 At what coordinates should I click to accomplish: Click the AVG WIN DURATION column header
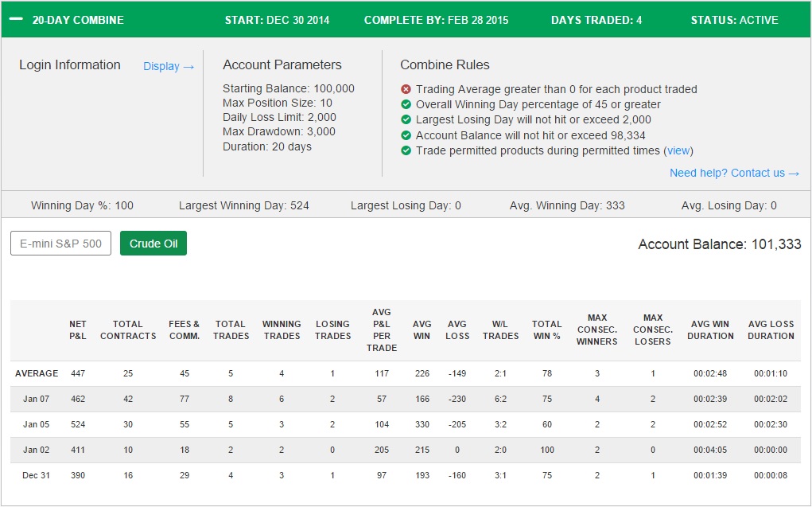710,330
